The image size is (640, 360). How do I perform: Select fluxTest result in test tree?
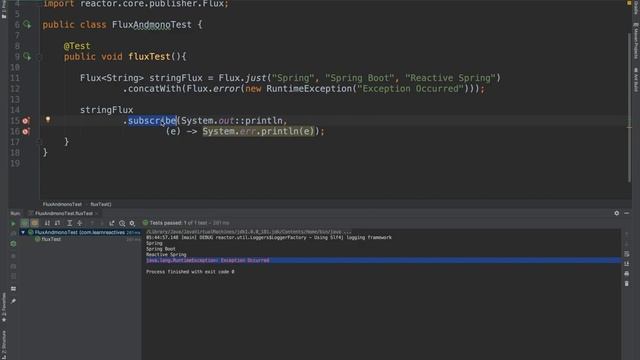click(x=51, y=239)
